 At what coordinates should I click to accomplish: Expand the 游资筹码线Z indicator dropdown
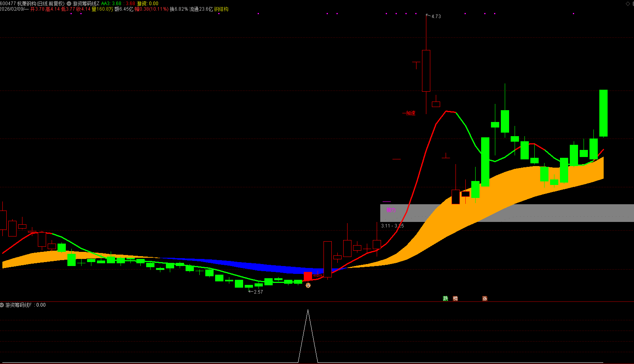(x=69, y=4)
